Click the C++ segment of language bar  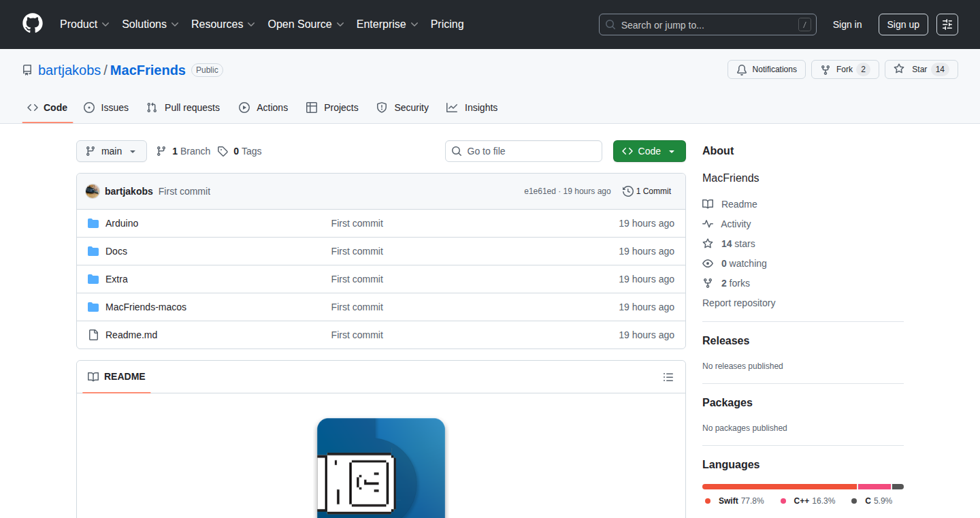click(875, 487)
